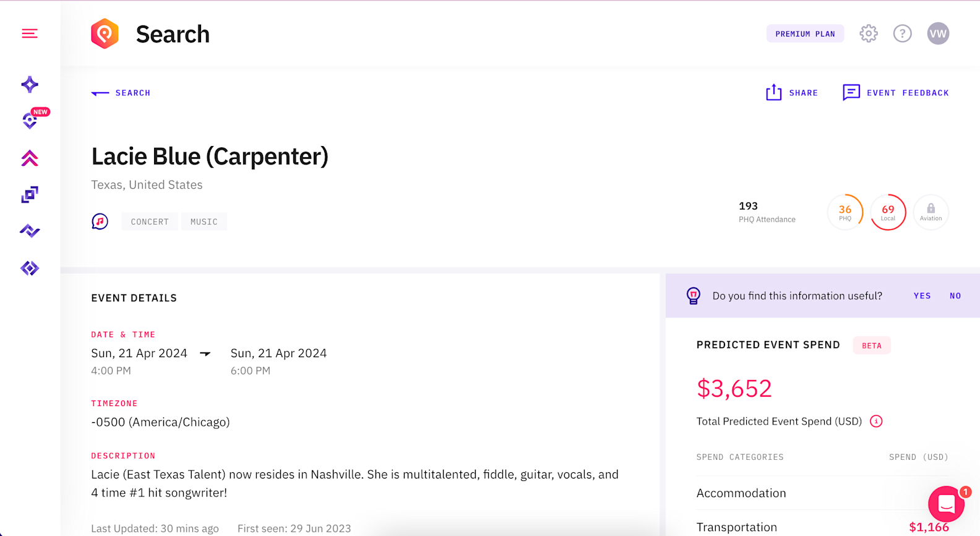980x536 pixels.
Task: Open the PredictHQ logo on the header
Action: [105, 33]
